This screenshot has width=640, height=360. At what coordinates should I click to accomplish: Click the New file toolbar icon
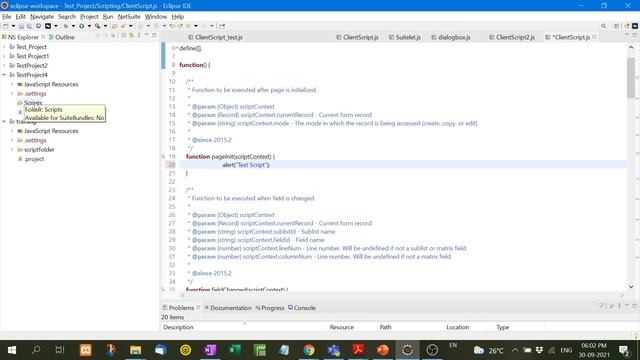(x=6, y=26)
